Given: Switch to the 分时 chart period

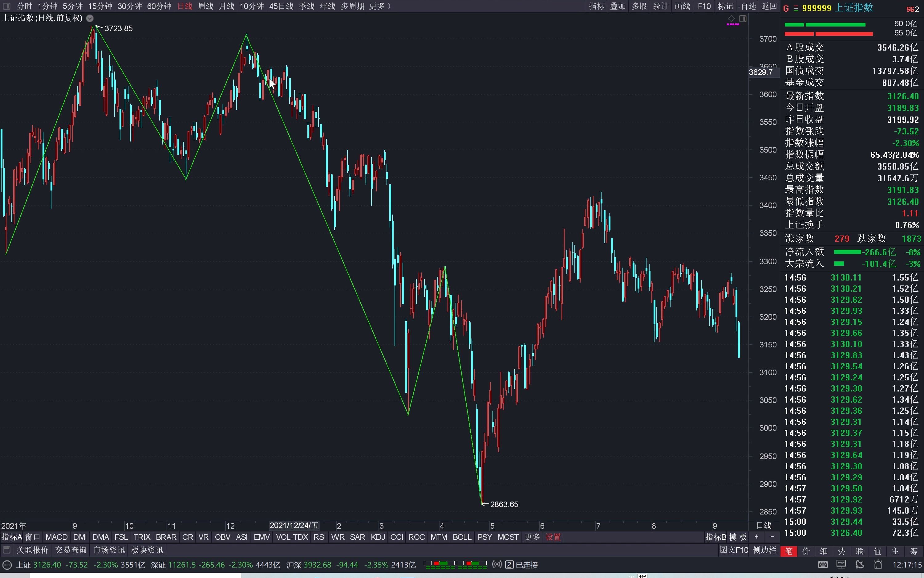Looking at the screenshot, I should pyautogui.click(x=24, y=6).
